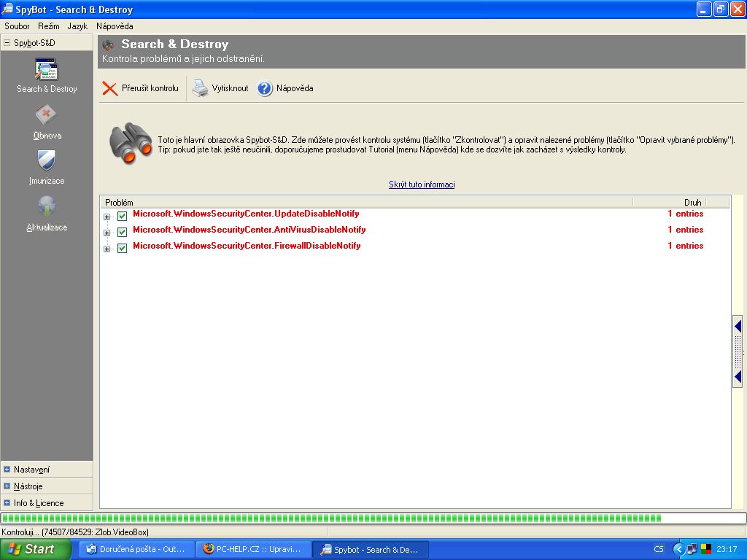747x560 pixels.
Task: Click the upper blue arrow on right edge
Action: click(x=738, y=327)
